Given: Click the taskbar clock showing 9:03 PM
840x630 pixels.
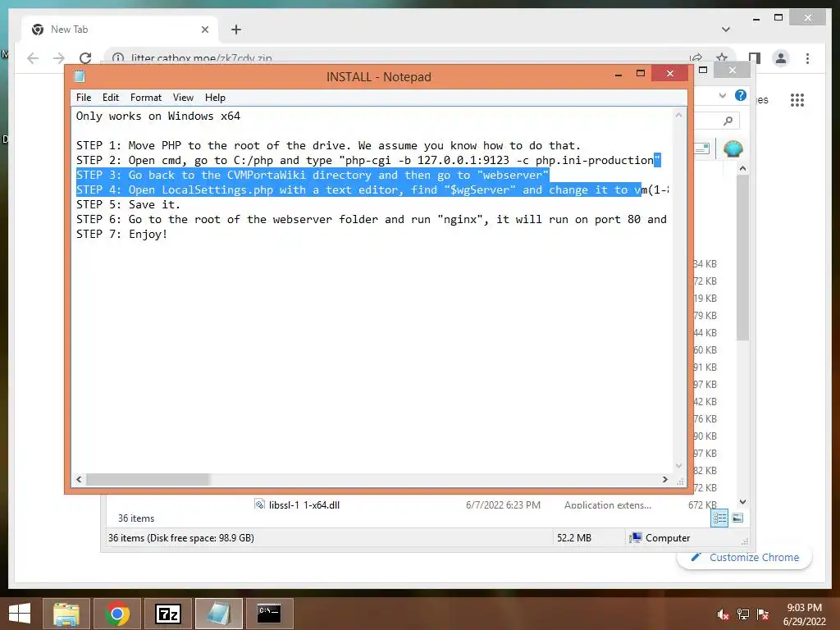Looking at the screenshot, I should point(805,614).
